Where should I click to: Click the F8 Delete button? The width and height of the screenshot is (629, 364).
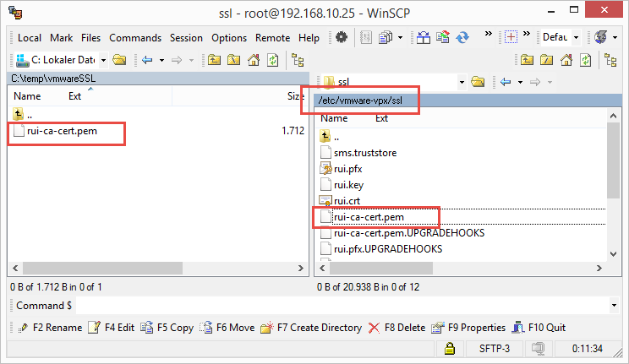coord(397,328)
